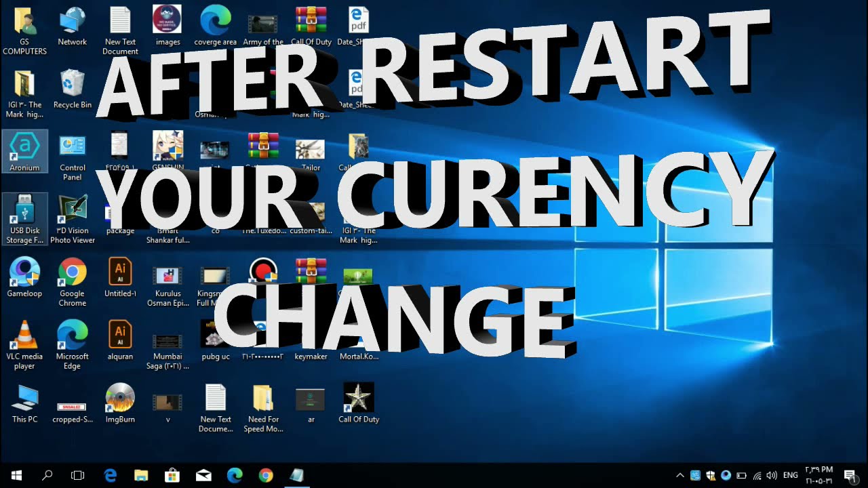Open the video file named v

tap(167, 409)
